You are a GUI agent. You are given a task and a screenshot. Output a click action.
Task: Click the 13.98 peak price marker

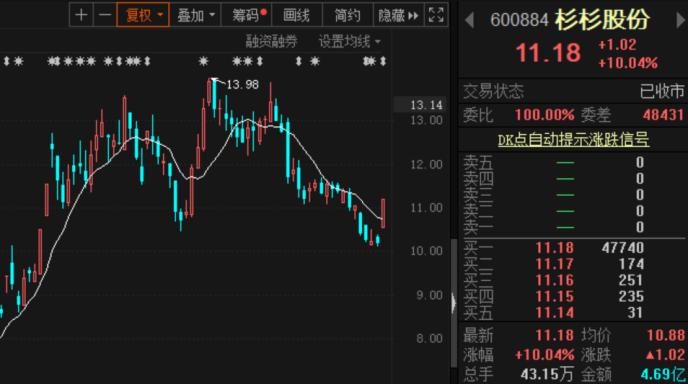[242, 84]
